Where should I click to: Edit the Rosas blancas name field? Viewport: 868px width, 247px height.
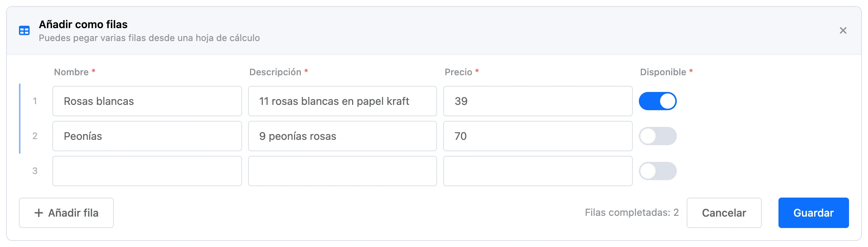147,101
